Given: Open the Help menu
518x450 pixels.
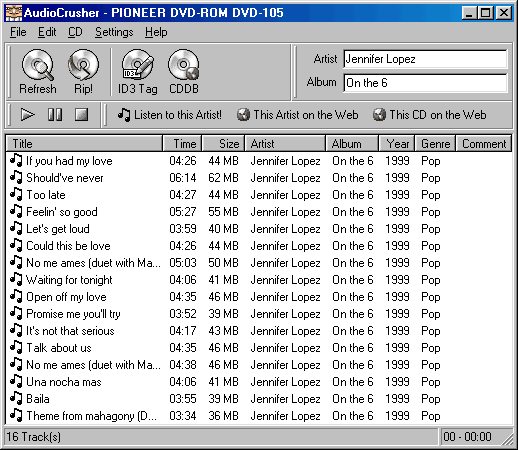Looking at the screenshot, I should [156, 32].
